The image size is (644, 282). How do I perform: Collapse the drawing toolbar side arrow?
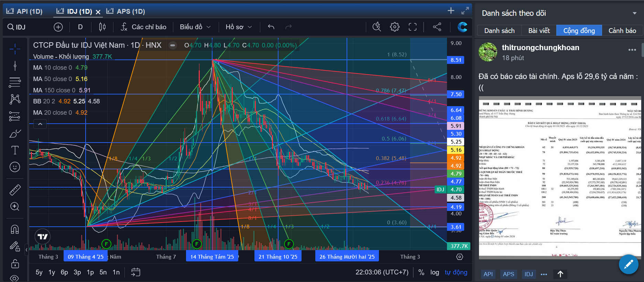(26, 250)
